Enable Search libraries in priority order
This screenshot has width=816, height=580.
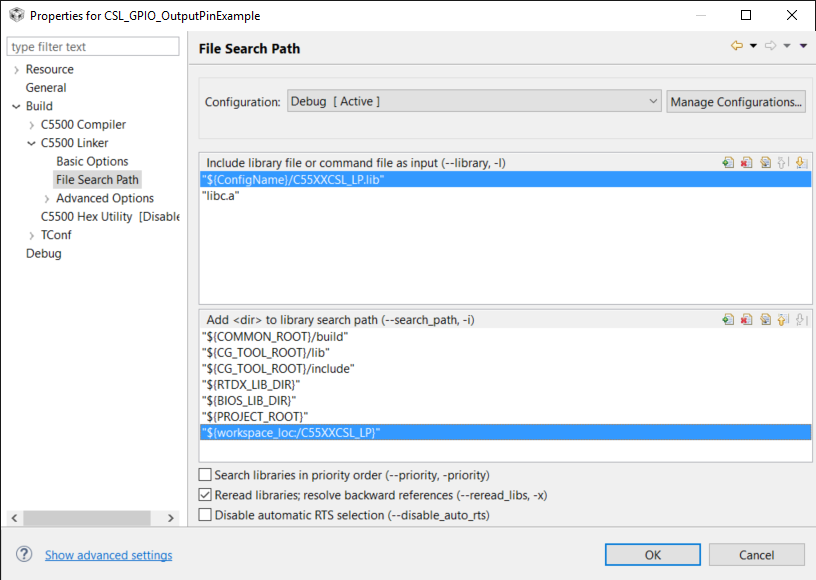tap(206, 475)
